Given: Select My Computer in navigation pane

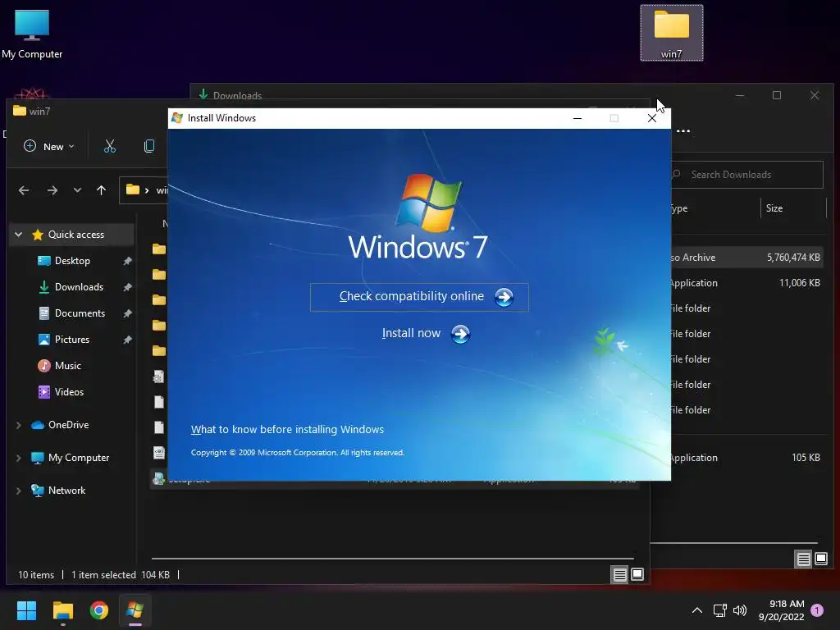Looking at the screenshot, I should tap(79, 458).
